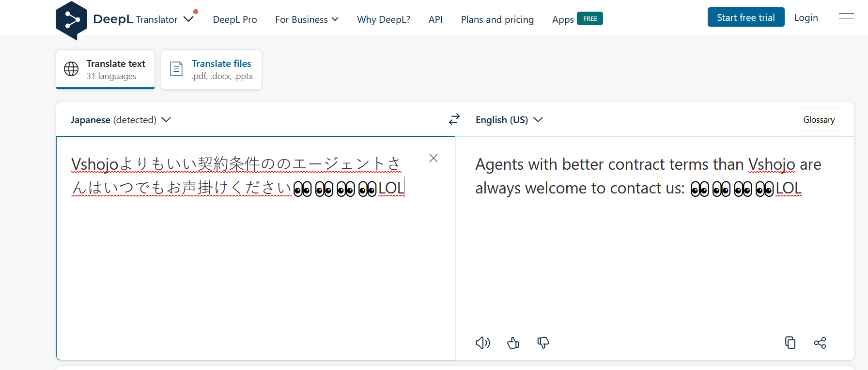Screen dimensions: 868x370
Task: Click the DeepL hexagon logo
Action: click(71, 20)
